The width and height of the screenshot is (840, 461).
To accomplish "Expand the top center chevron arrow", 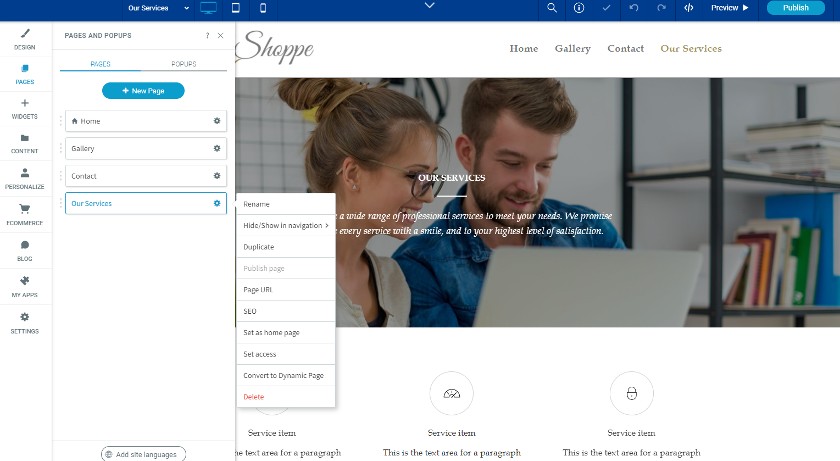I will pyautogui.click(x=430, y=5).
